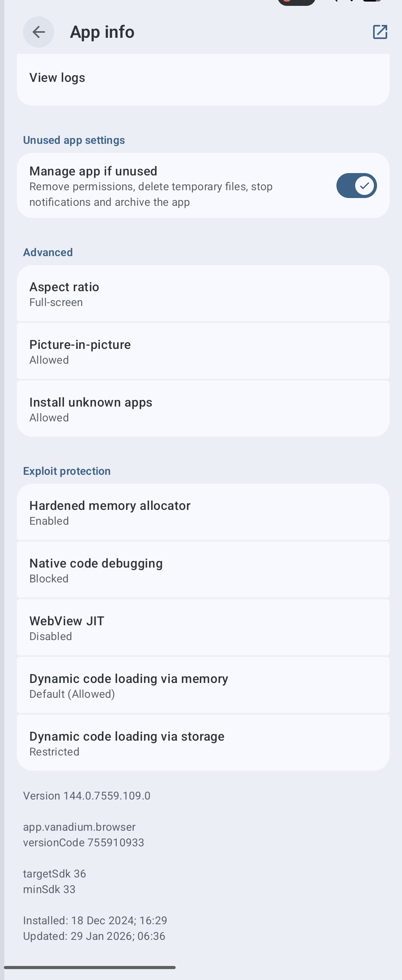Image resolution: width=402 pixels, height=980 pixels.
Task: Open Native code debugging setting
Action: point(203,570)
